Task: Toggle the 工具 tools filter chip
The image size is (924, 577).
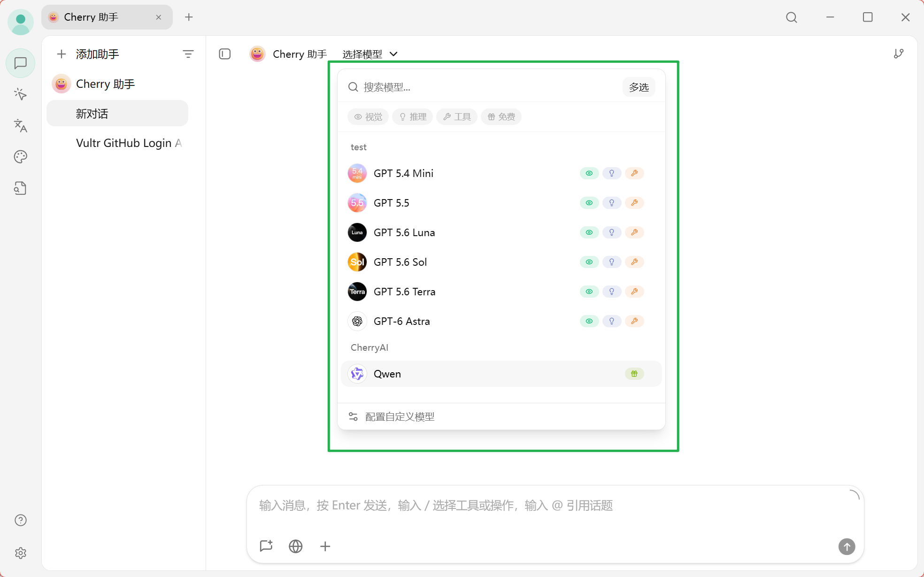Action: [457, 117]
